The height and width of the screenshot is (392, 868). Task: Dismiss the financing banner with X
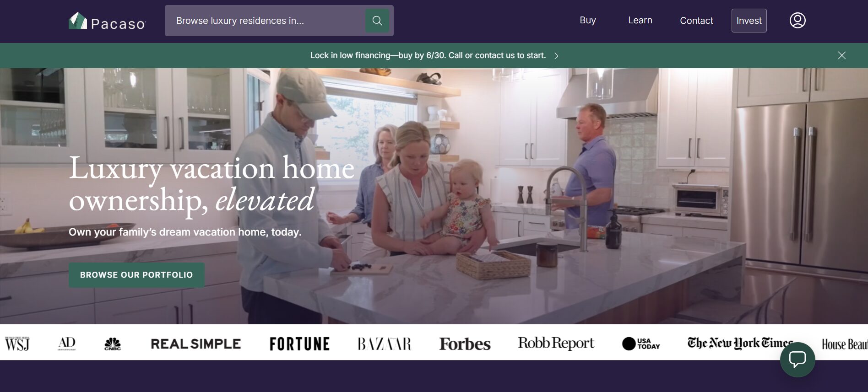(x=841, y=55)
